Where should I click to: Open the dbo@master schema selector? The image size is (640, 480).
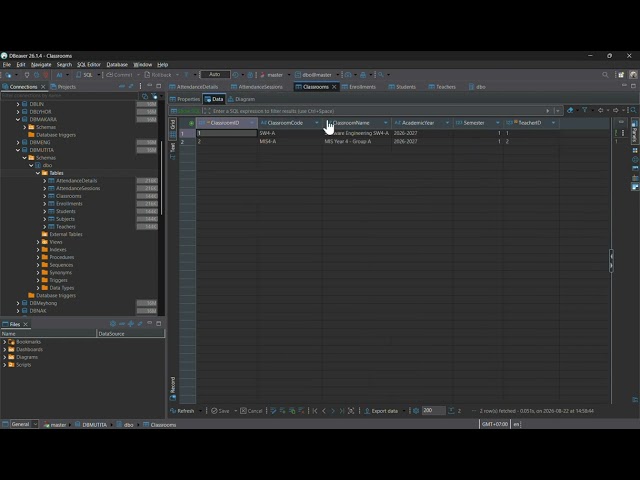[316, 75]
